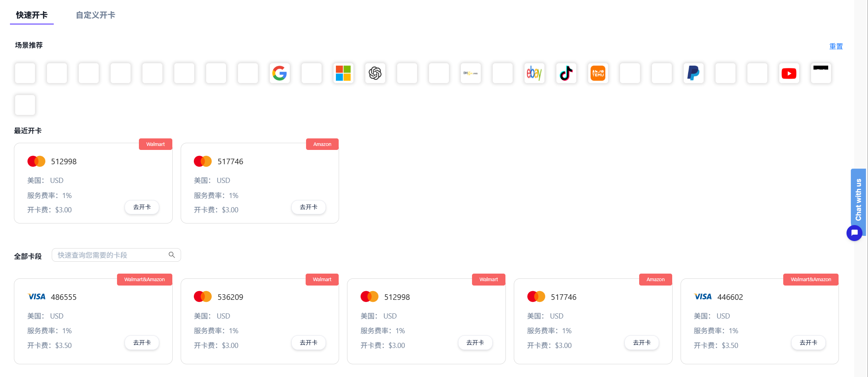Pick the TikTok scene icon
The height and width of the screenshot is (377, 868).
(566, 73)
